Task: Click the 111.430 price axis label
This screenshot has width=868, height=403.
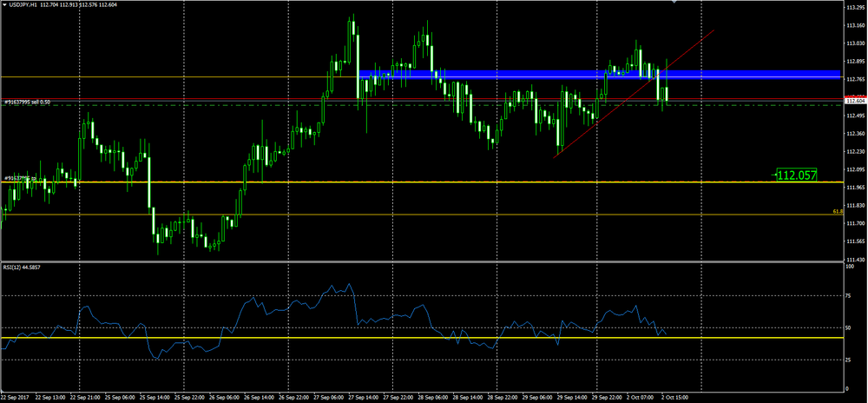Action: pos(856,260)
